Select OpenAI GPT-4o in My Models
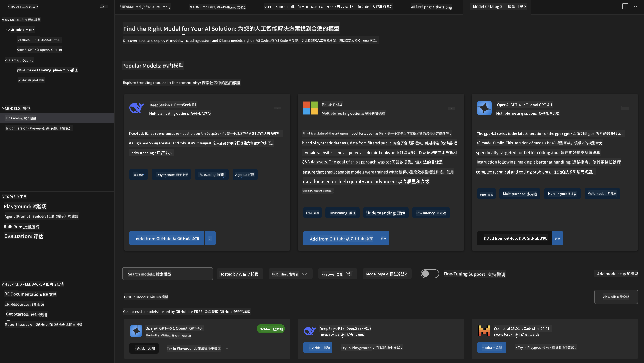This screenshot has height=363, width=644. 39,50
